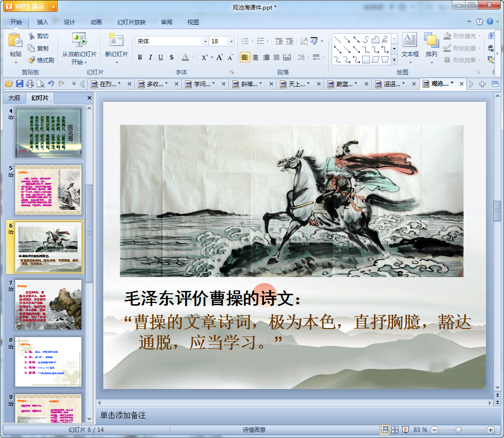Click the font color A swatch

pos(185,57)
